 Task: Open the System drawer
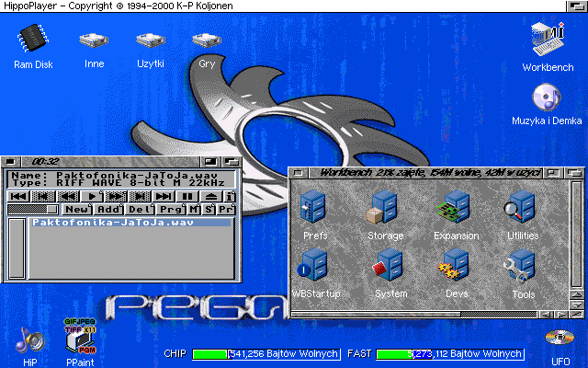(388, 265)
